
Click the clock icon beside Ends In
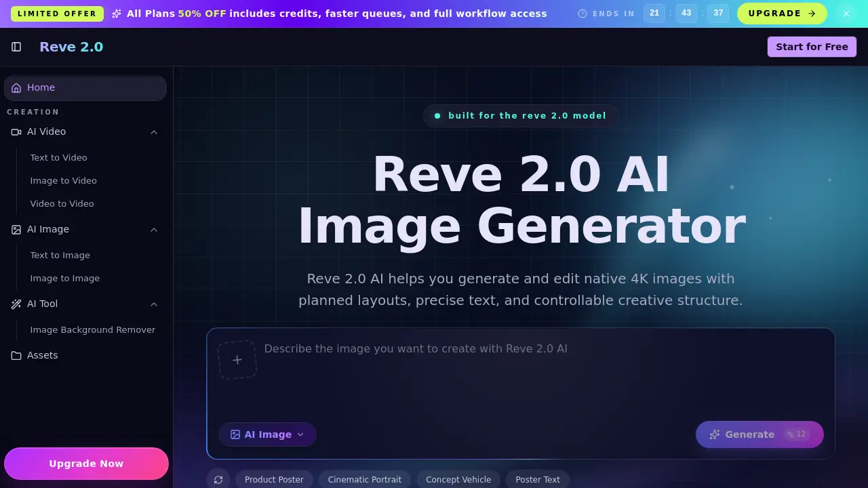[x=583, y=14]
